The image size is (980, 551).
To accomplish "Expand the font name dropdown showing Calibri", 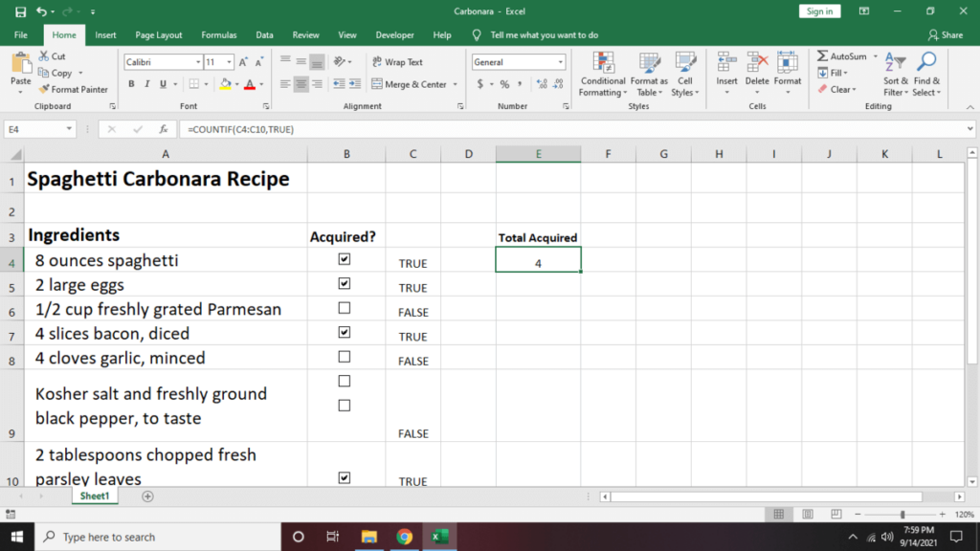I will [196, 62].
